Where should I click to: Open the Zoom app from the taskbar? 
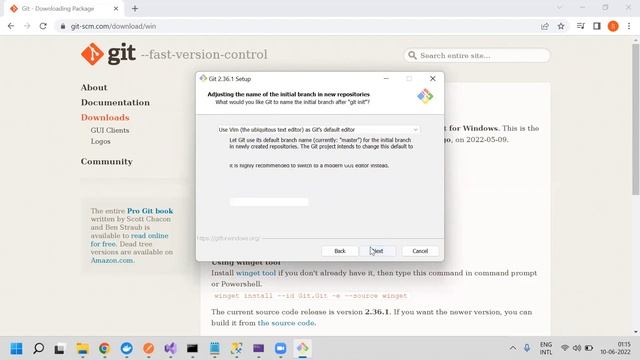point(280,349)
